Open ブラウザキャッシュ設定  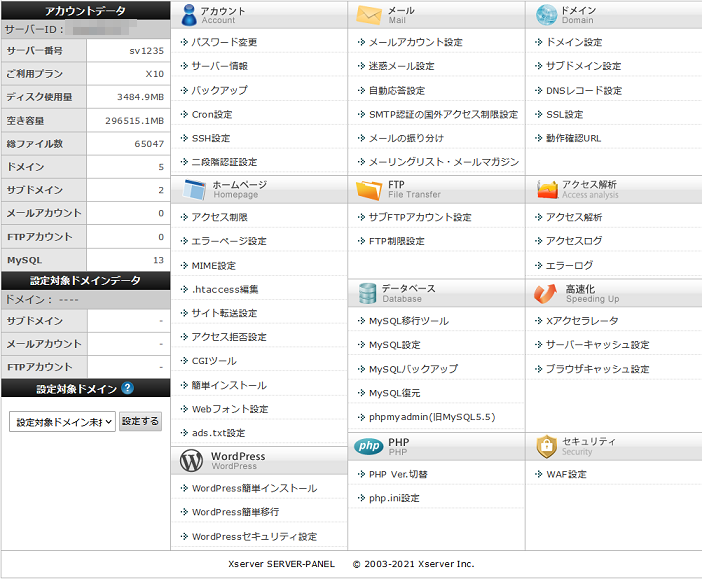pyautogui.click(x=598, y=369)
